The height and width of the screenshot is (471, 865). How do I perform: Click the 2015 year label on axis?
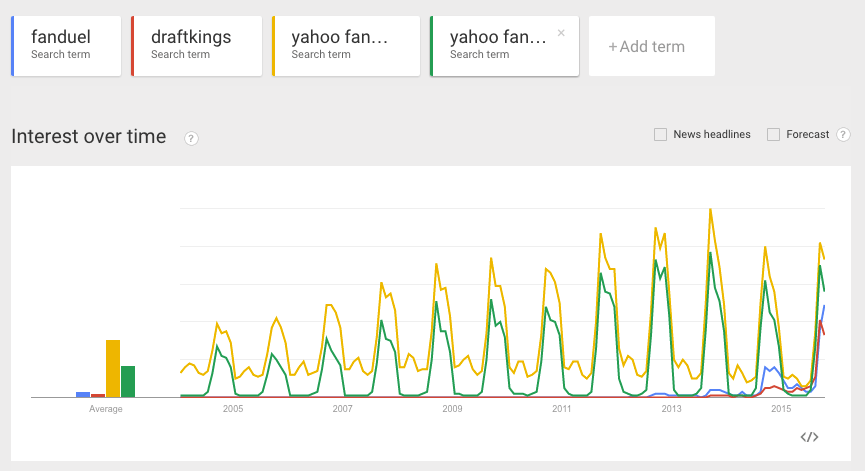tap(781, 409)
